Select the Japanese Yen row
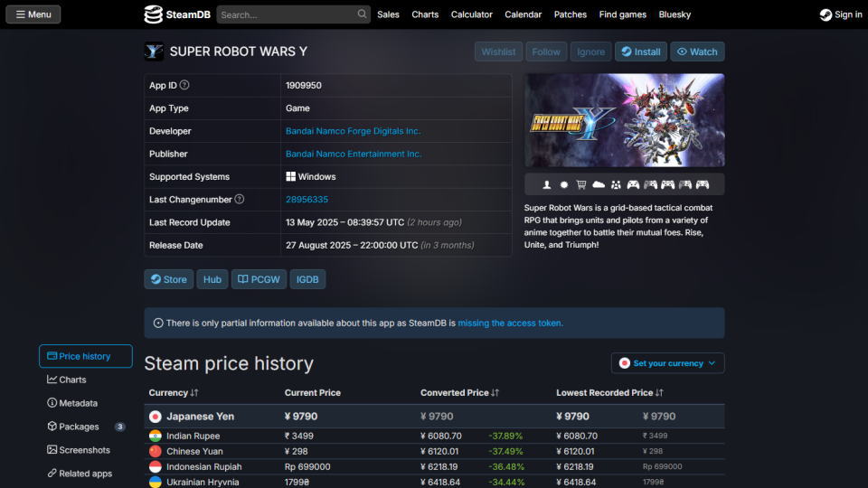 (434, 416)
